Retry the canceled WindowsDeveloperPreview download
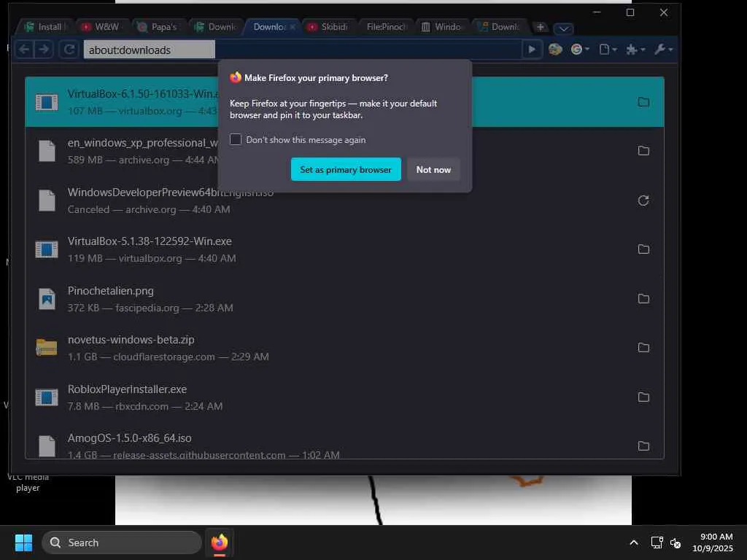 click(x=643, y=201)
